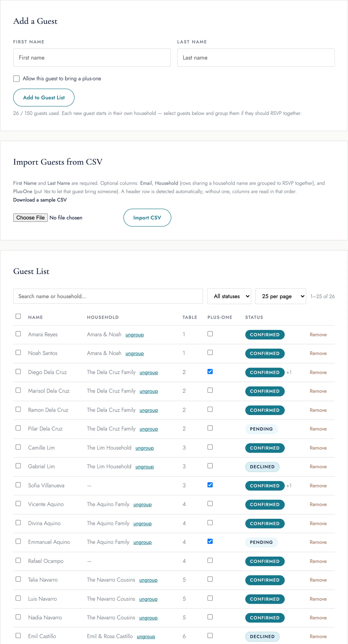Screen dimensions: 348x644
Task: Uncheck plus-one for Diego Dela Cruz
Action: 210,371
